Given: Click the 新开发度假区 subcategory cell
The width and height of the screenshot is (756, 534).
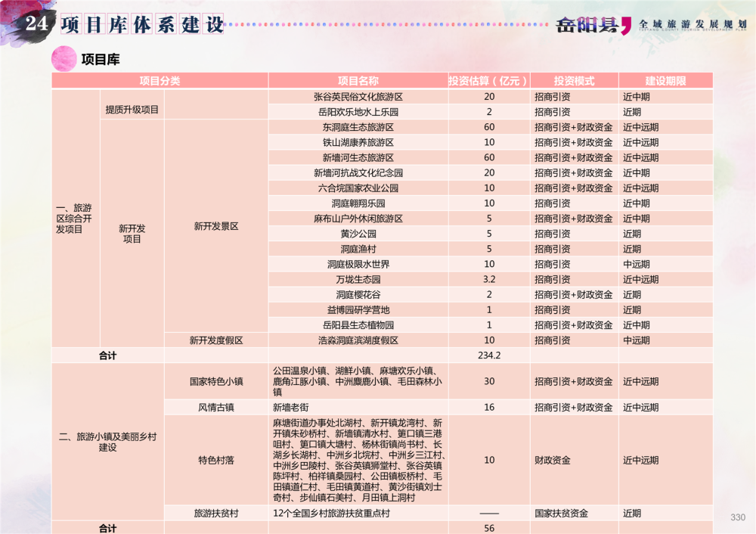Looking at the screenshot, I should 216,340.
